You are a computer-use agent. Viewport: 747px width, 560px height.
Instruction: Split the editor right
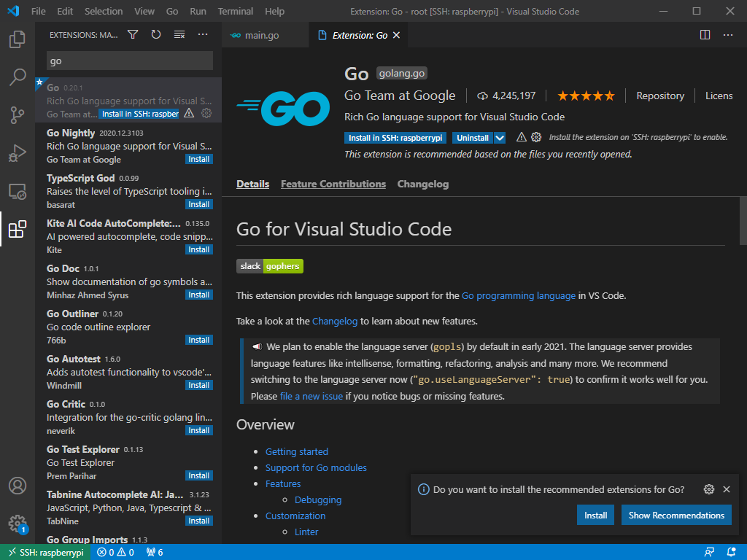coord(705,35)
